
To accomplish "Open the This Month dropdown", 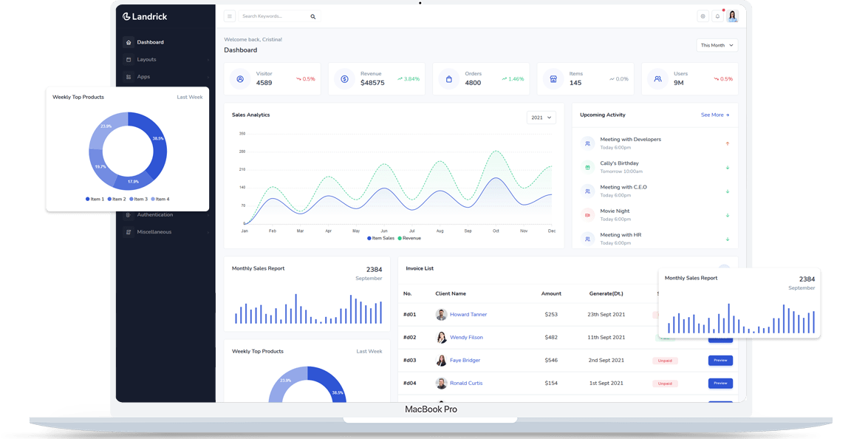I will pyautogui.click(x=716, y=45).
